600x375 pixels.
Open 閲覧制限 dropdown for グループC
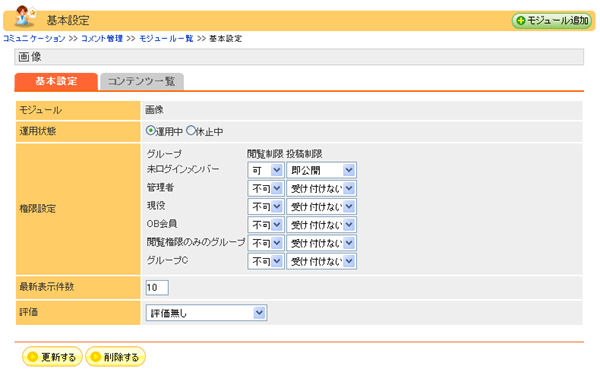(266, 261)
